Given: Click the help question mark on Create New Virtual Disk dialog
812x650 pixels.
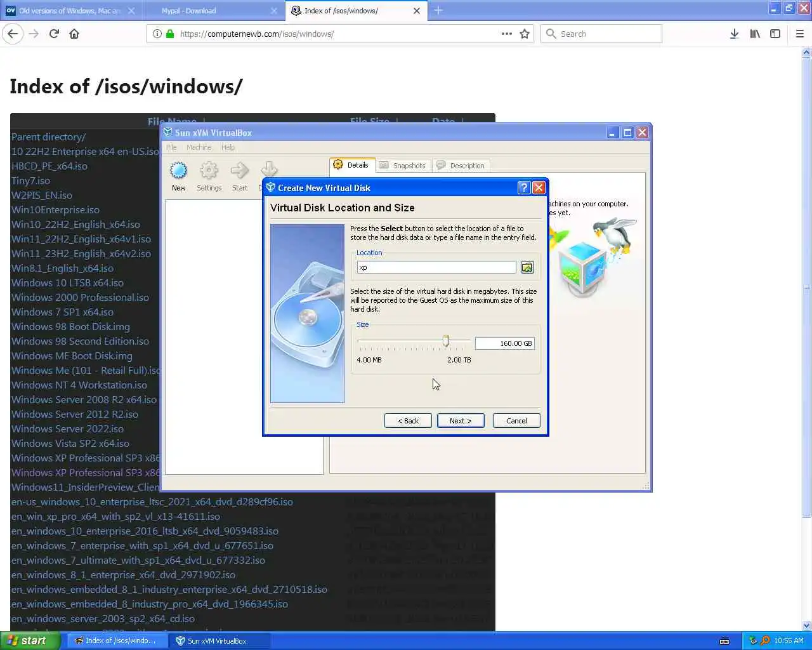Looking at the screenshot, I should point(523,187).
